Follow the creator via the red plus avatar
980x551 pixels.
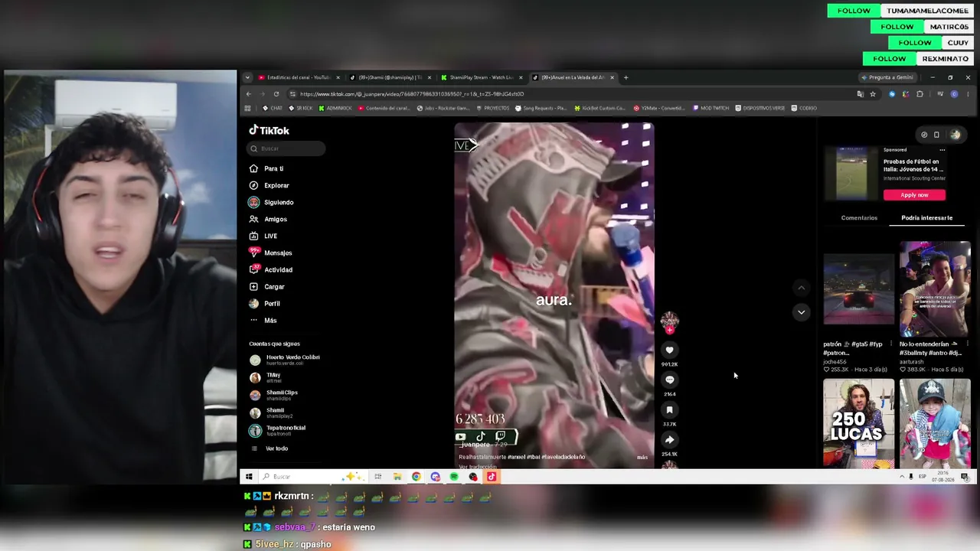[670, 330]
